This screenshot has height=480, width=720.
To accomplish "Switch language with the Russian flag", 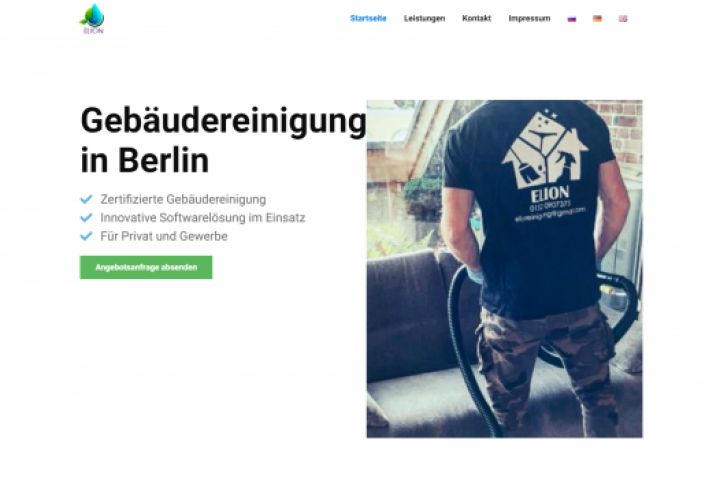I will click(572, 19).
